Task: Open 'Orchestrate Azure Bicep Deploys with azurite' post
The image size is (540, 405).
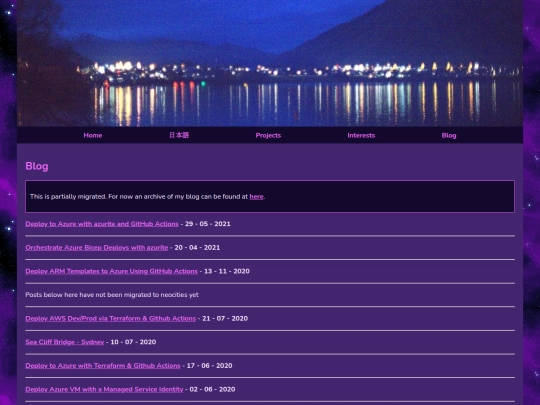Action: [x=97, y=248]
